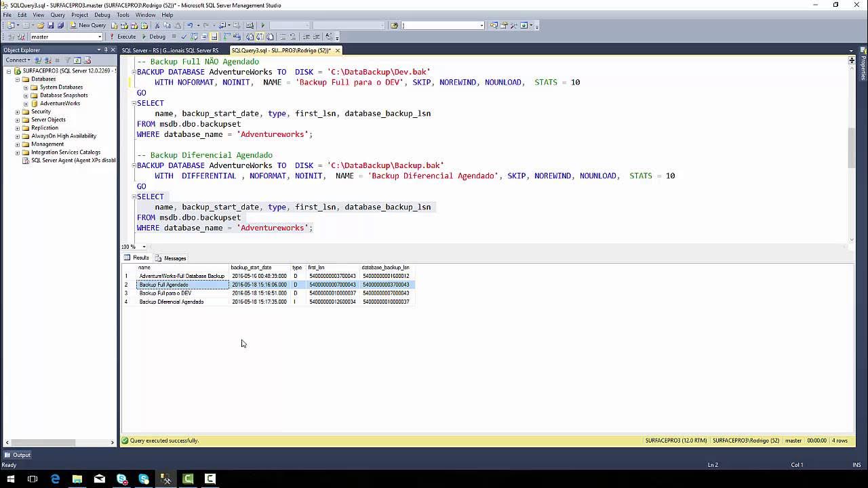Click the Increase Indent icon
The image size is (868, 488).
(x=317, y=37)
